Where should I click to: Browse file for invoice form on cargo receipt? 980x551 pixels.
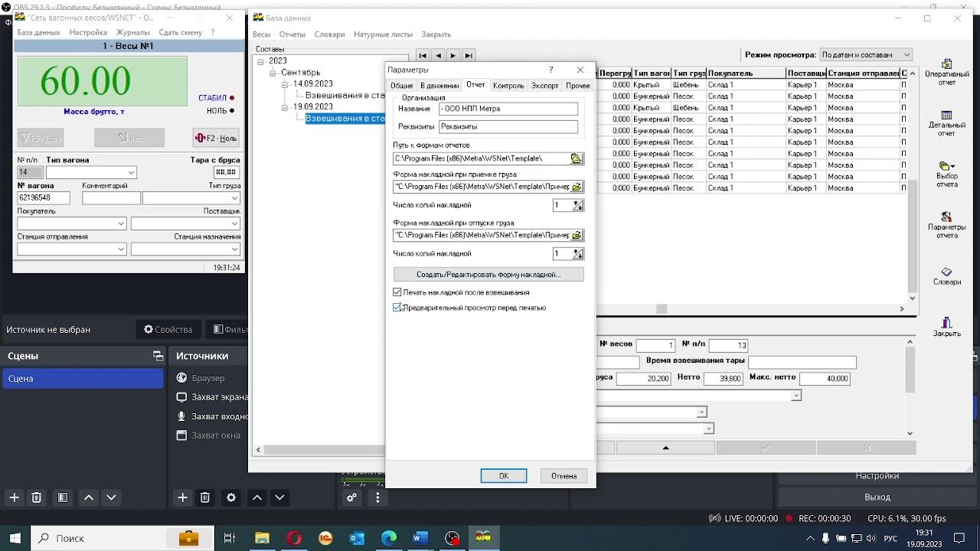click(x=577, y=187)
